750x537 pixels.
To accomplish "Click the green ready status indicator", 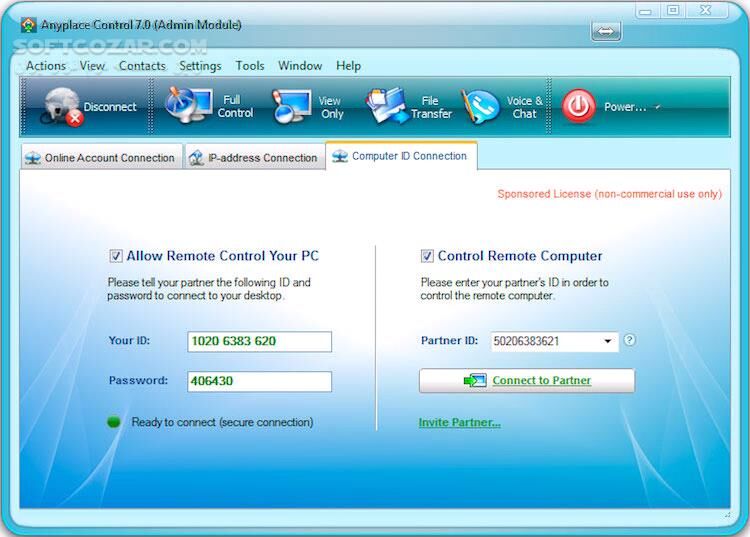I will pyautogui.click(x=114, y=422).
